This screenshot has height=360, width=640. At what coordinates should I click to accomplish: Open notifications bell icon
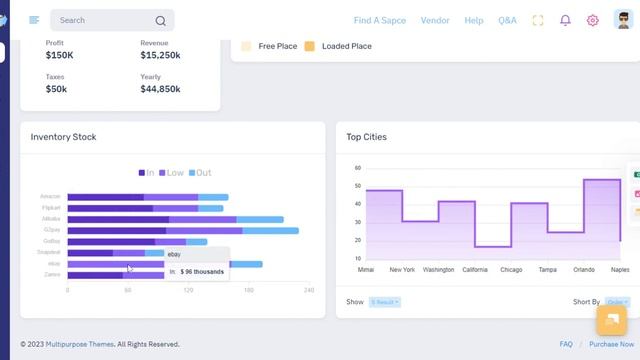(565, 20)
